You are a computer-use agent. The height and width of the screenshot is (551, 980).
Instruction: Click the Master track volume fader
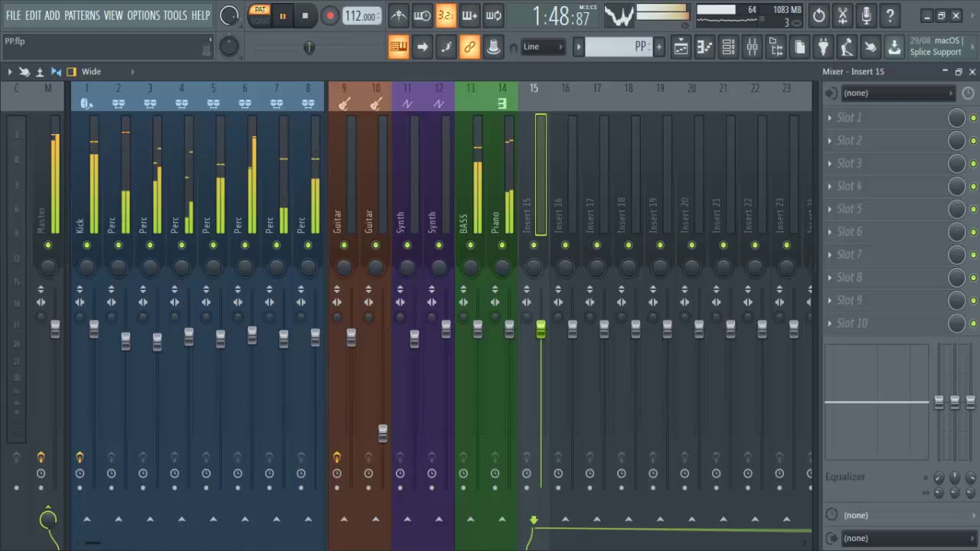click(x=55, y=329)
